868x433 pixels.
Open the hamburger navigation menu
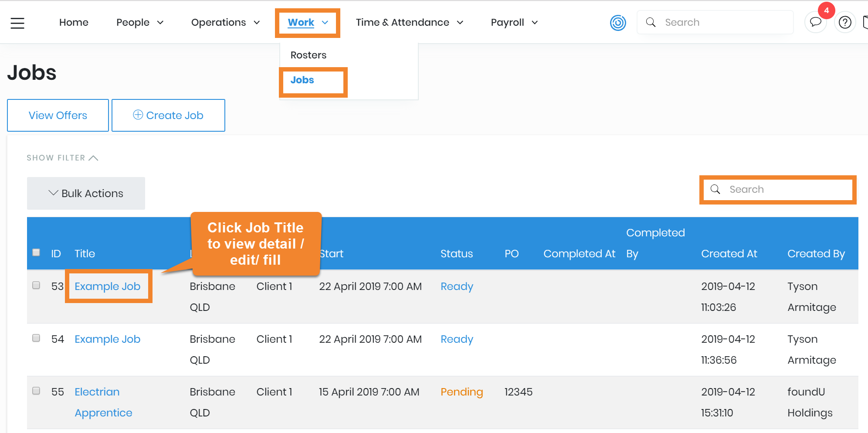pos(17,23)
